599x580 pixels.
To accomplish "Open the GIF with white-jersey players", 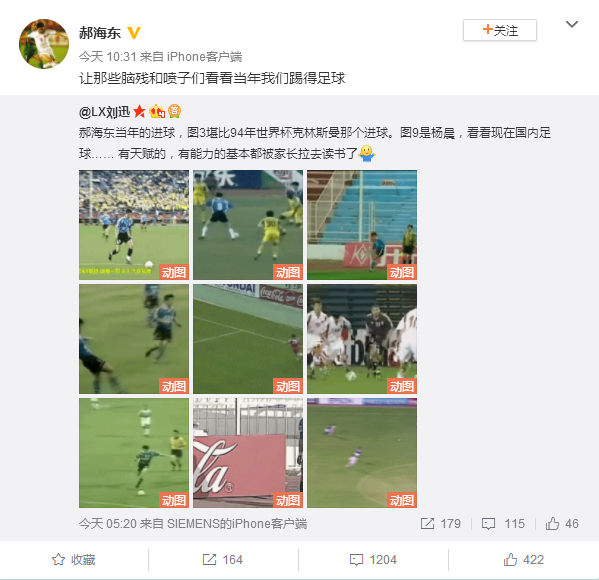I will (x=362, y=339).
